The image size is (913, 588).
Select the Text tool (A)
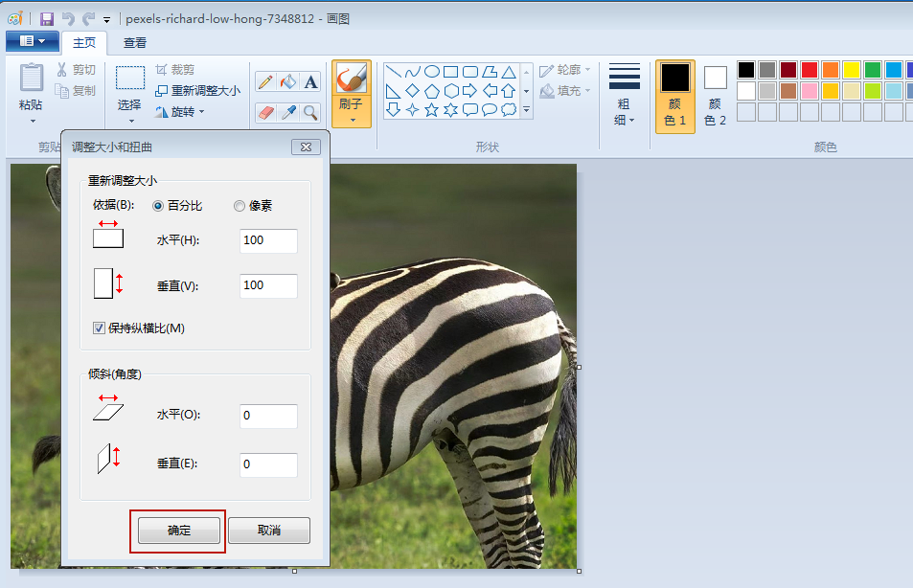[x=311, y=81]
